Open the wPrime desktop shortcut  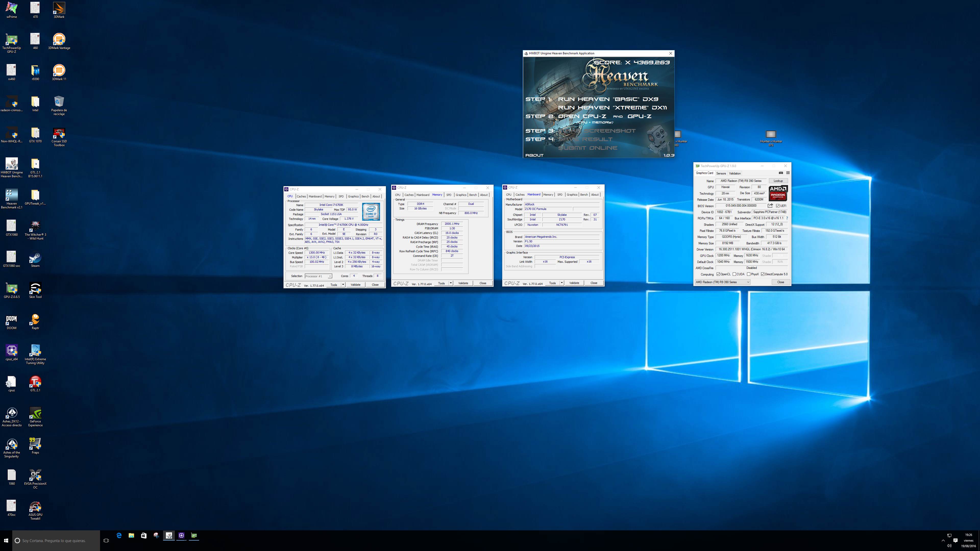click(11, 10)
